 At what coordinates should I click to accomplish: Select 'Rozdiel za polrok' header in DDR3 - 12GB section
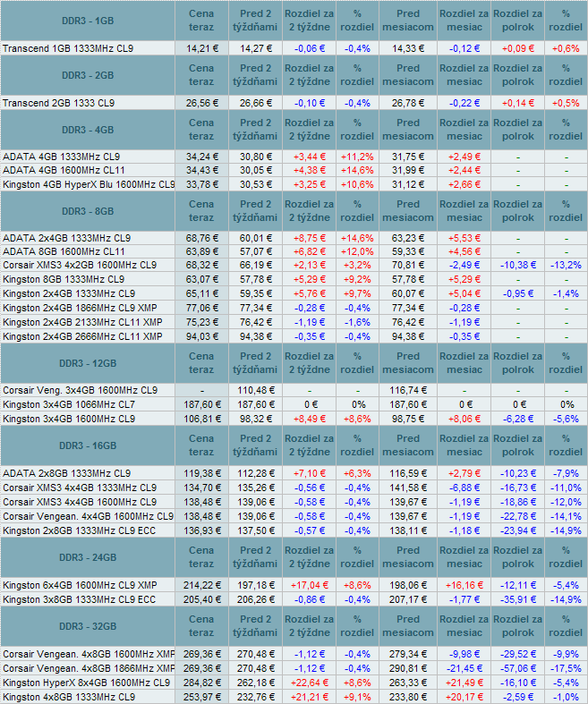pyautogui.click(x=518, y=363)
